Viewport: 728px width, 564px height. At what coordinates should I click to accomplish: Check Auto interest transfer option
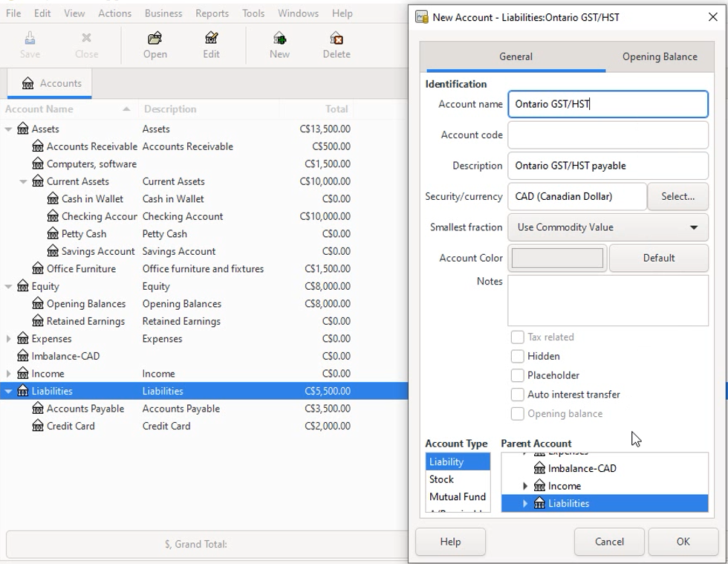[x=517, y=395]
